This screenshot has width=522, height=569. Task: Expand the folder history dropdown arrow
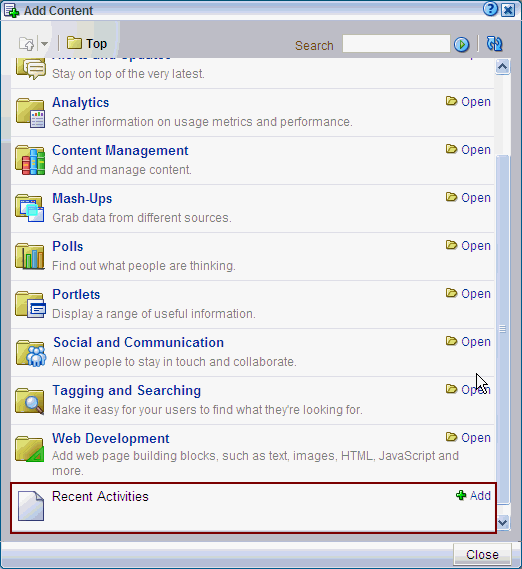tap(44, 44)
